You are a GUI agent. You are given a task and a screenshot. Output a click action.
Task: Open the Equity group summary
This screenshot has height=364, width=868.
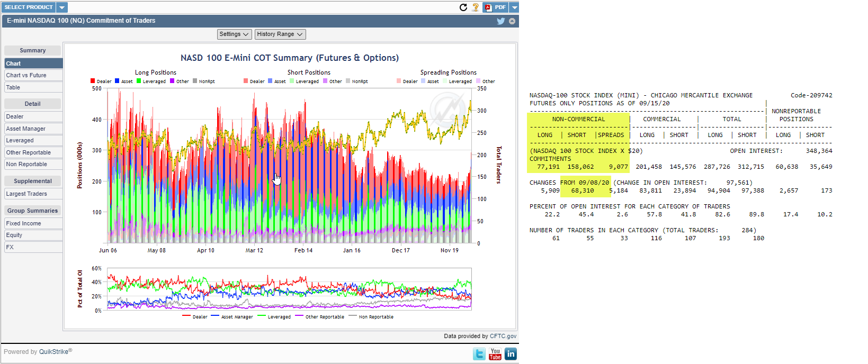33,235
